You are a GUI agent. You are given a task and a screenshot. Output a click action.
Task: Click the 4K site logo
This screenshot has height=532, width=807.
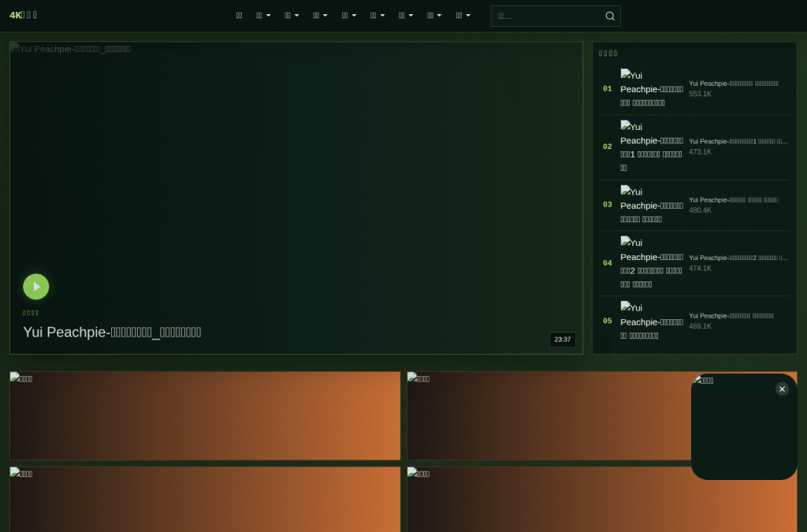pyautogui.click(x=23, y=15)
